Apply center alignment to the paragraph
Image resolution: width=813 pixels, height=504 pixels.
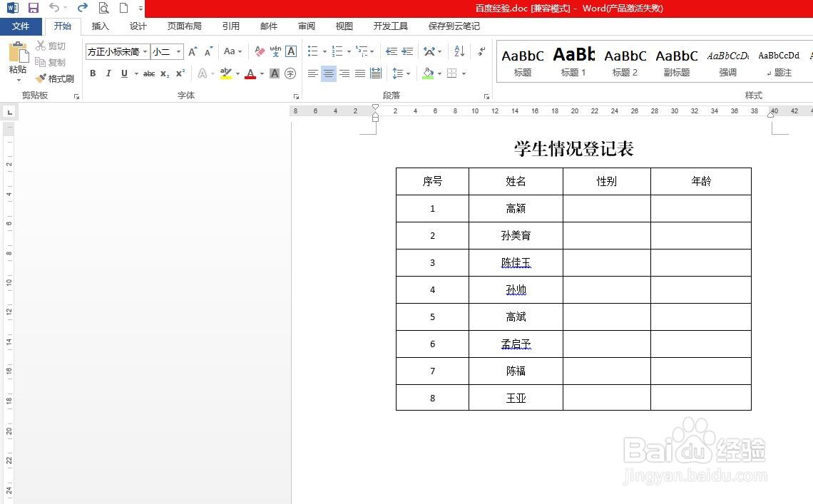click(329, 73)
